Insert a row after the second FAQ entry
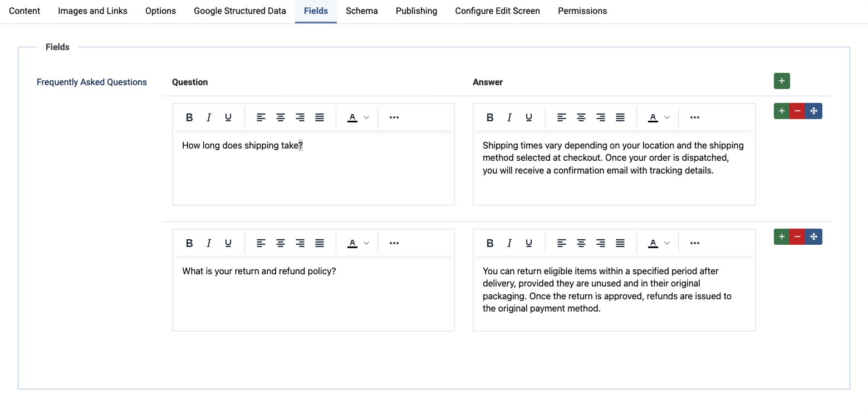The height and width of the screenshot is (415, 868). 782,237
